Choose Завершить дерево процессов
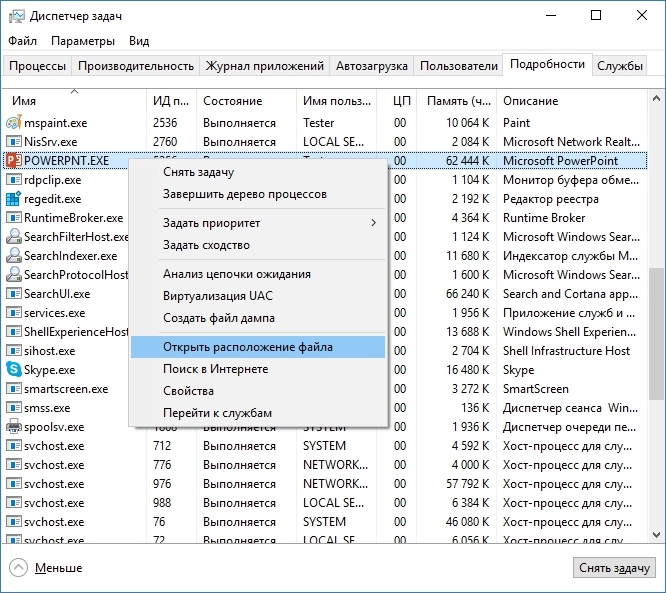This screenshot has width=666, height=593. [258, 194]
